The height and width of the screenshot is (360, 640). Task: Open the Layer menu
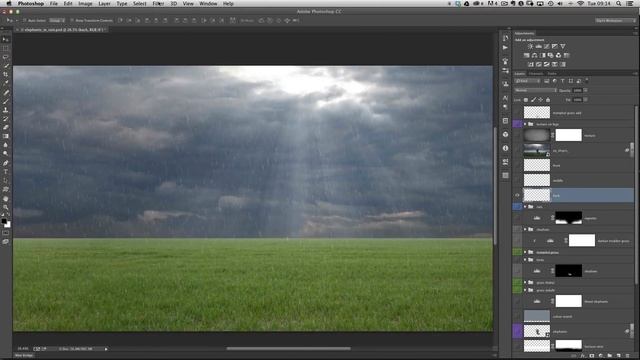(x=104, y=4)
